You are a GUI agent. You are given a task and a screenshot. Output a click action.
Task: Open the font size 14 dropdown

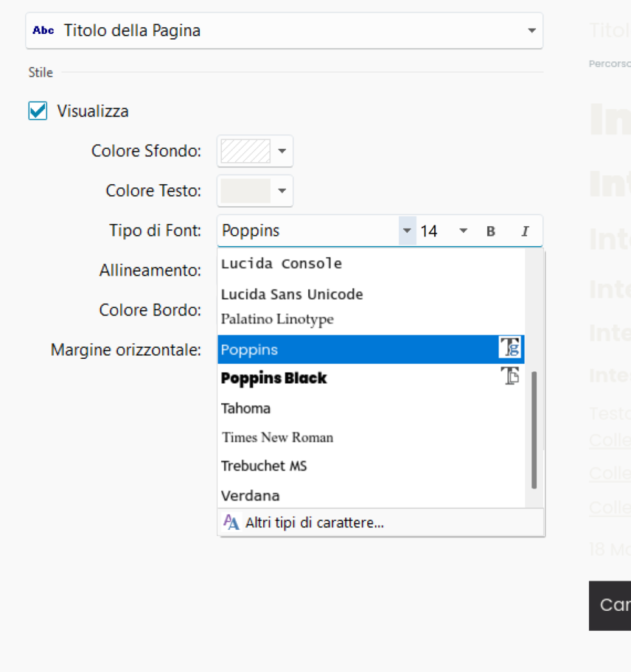(463, 231)
